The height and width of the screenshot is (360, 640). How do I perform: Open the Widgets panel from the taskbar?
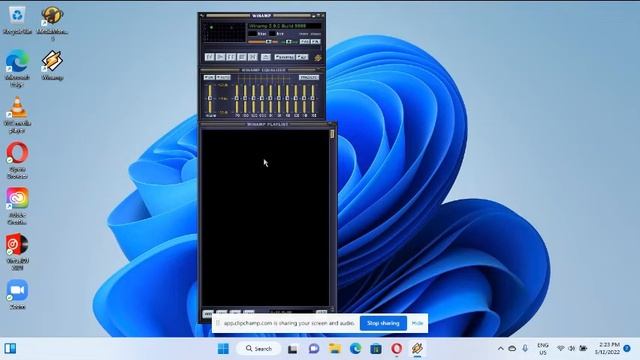tap(10, 349)
